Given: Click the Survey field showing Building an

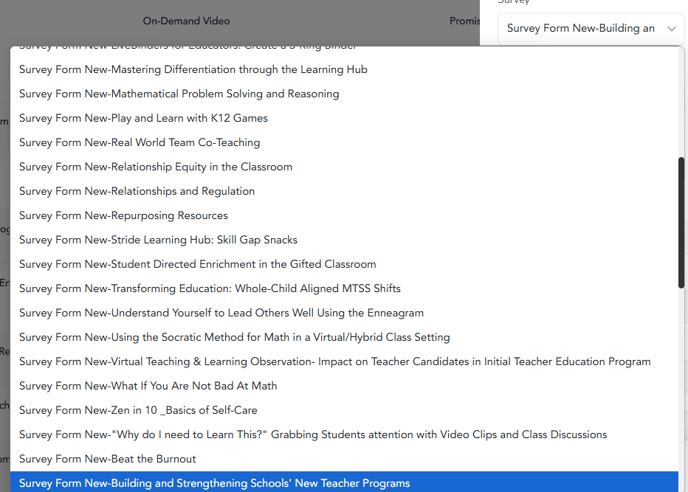Looking at the screenshot, I should (591, 29).
